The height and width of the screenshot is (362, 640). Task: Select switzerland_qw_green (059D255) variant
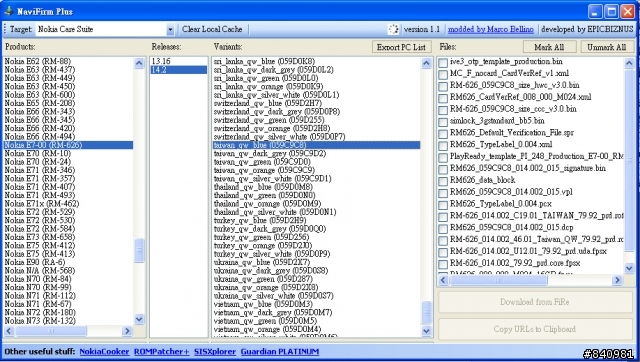pos(316,120)
